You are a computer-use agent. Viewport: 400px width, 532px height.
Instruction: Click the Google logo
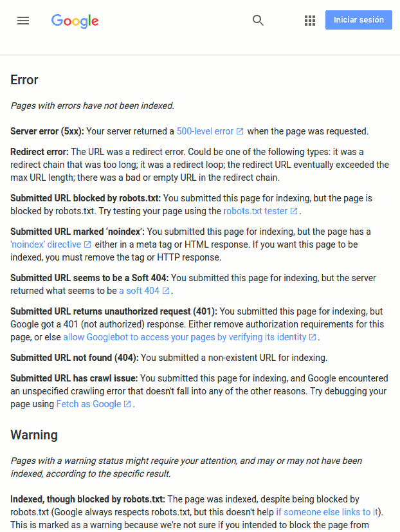pos(75,21)
